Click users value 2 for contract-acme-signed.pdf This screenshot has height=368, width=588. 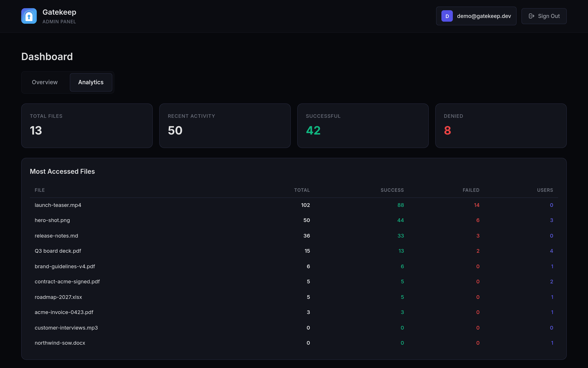tap(551, 282)
